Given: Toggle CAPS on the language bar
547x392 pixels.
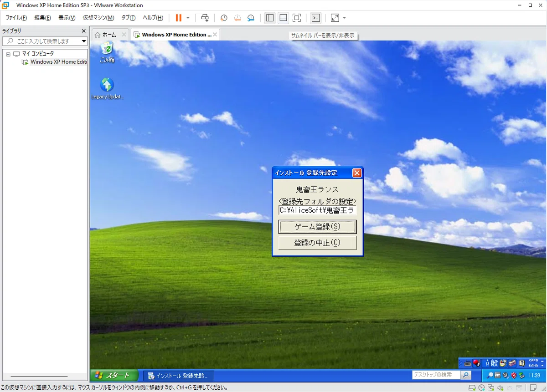Looking at the screenshot, I should tap(533, 360).
